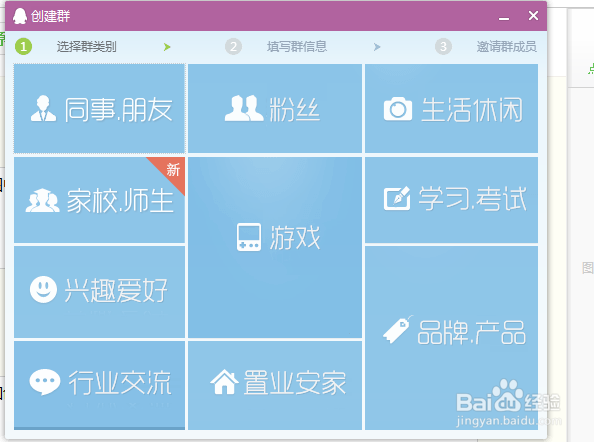Click step 1 green circle indicator
Image resolution: width=594 pixels, height=442 pixels.
[23, 47]
